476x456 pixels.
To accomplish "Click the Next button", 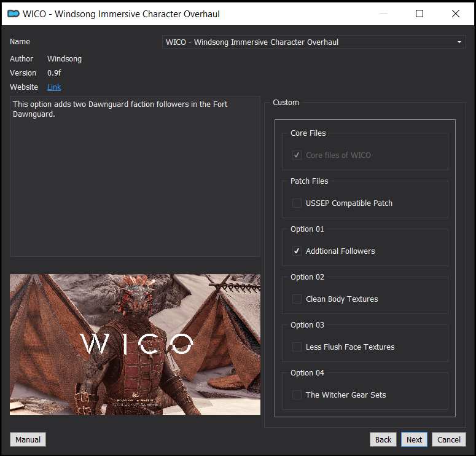I will pyautogui.click(x=414, y=439).
